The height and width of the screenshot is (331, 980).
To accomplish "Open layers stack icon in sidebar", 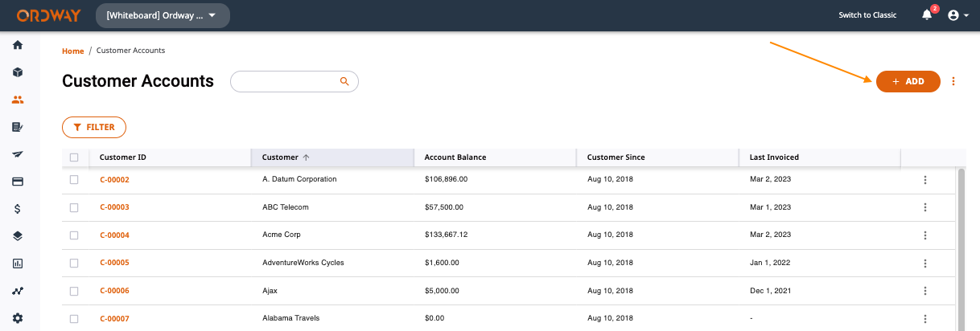I will coord(18,236).
